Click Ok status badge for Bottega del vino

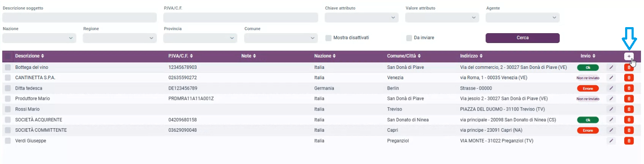coord(588,68)
